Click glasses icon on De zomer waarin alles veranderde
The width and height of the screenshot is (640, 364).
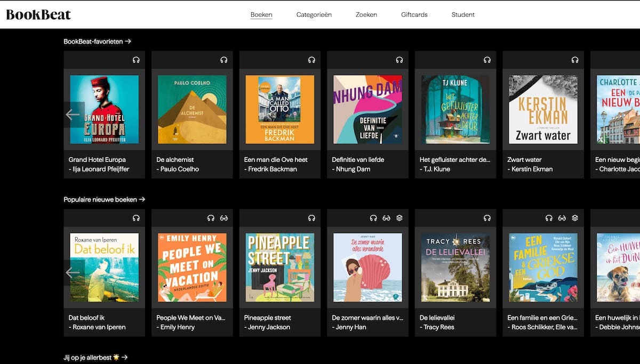[x=386, y=218]
